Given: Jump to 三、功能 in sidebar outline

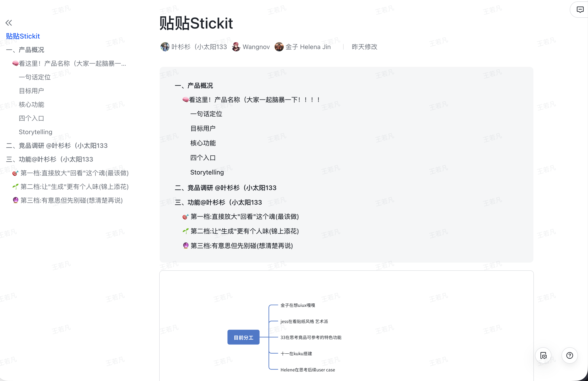Looking at the screenshot, I should [x=50, y=159].
